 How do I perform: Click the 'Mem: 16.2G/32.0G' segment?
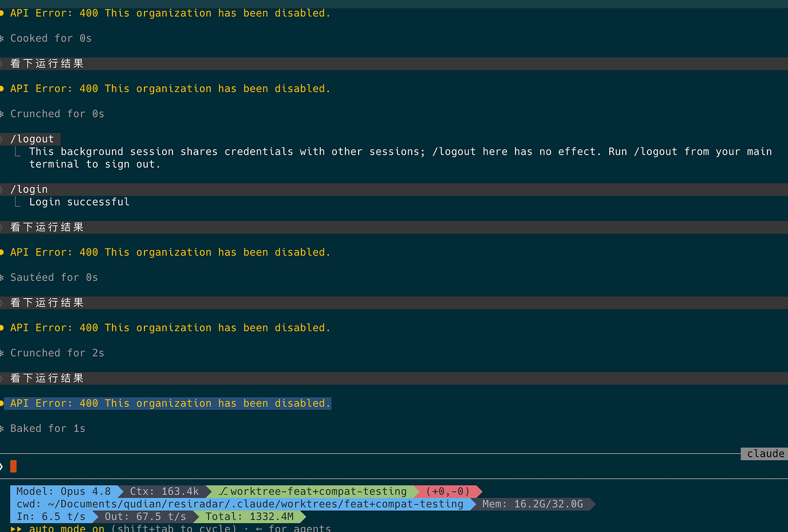[532, 504]
